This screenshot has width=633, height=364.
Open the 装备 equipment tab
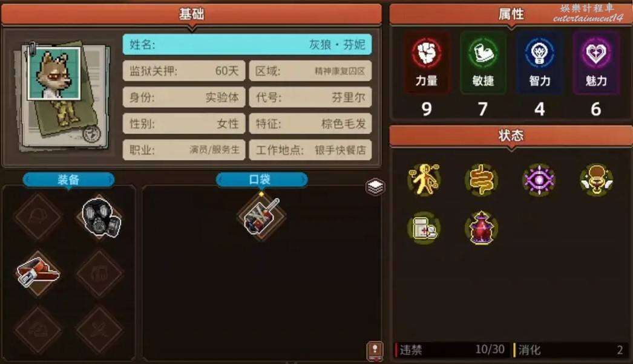(68, 180)
